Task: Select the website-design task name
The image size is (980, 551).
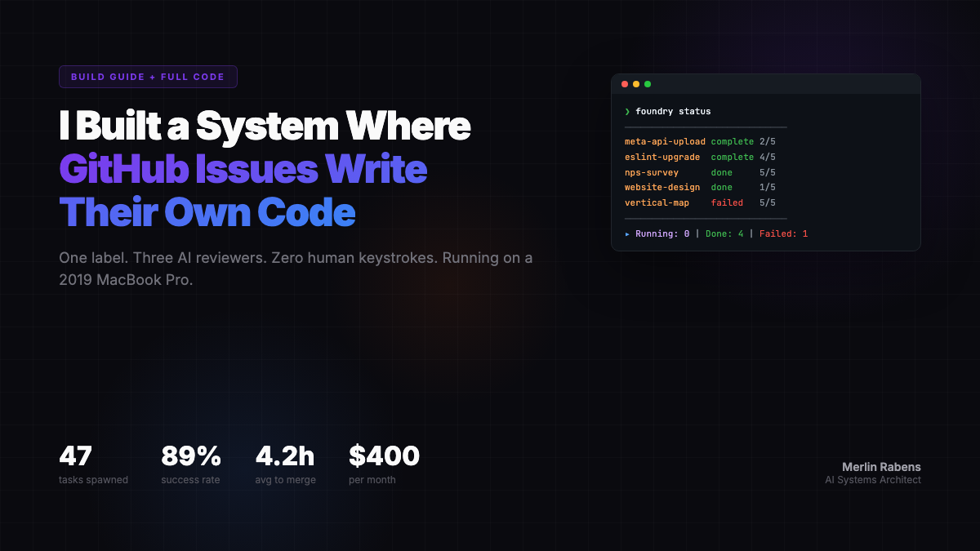Action: click(662, 188)
